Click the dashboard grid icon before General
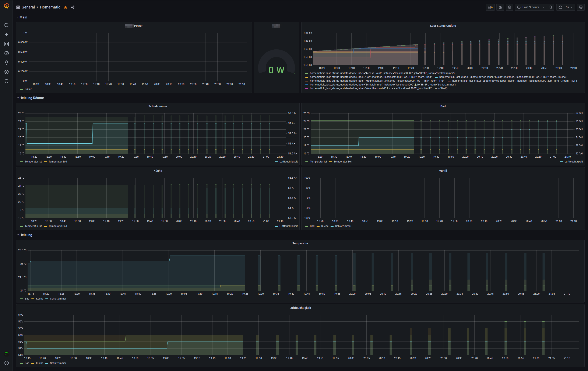Image resolution: width=588 pixels, height=371 pixels. coord(18,7)
